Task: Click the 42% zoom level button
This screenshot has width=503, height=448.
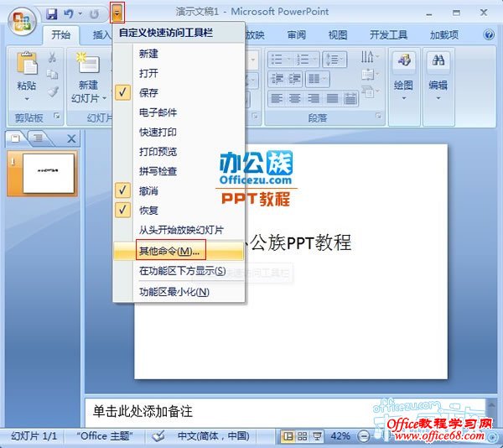Action: click(x=340, y=436)
